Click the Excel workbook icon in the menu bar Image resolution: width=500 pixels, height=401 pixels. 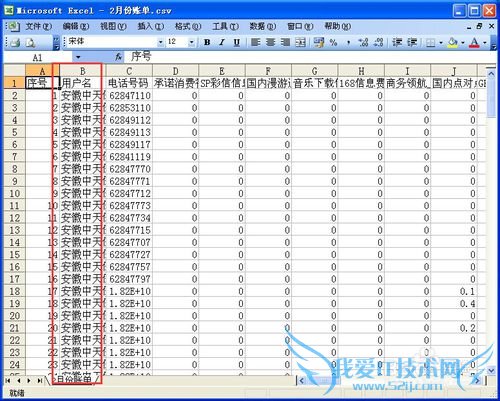pos(14,26)
